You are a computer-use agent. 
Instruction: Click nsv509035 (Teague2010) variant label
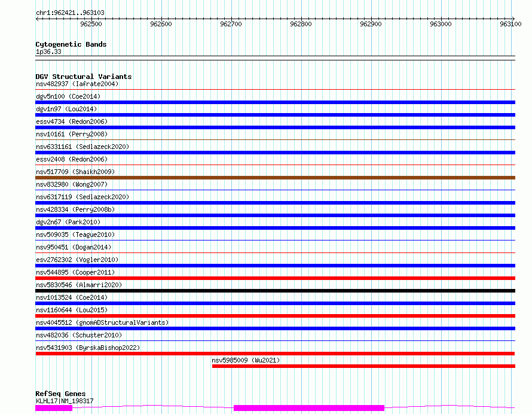(x=75, y=235)
